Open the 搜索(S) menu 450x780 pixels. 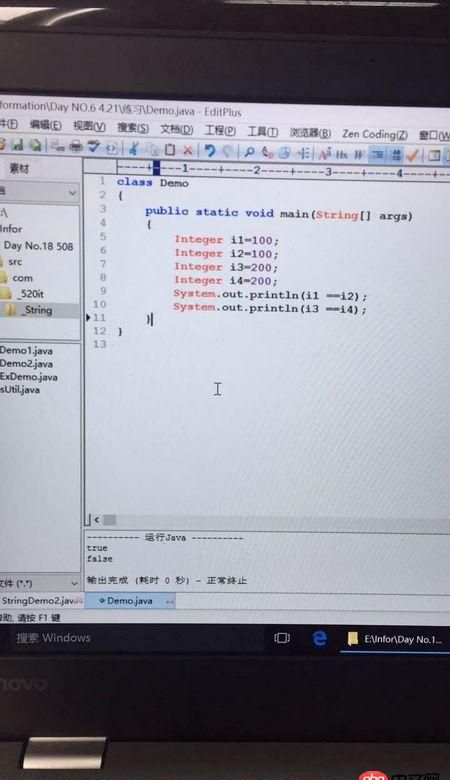tap(133, 128)
